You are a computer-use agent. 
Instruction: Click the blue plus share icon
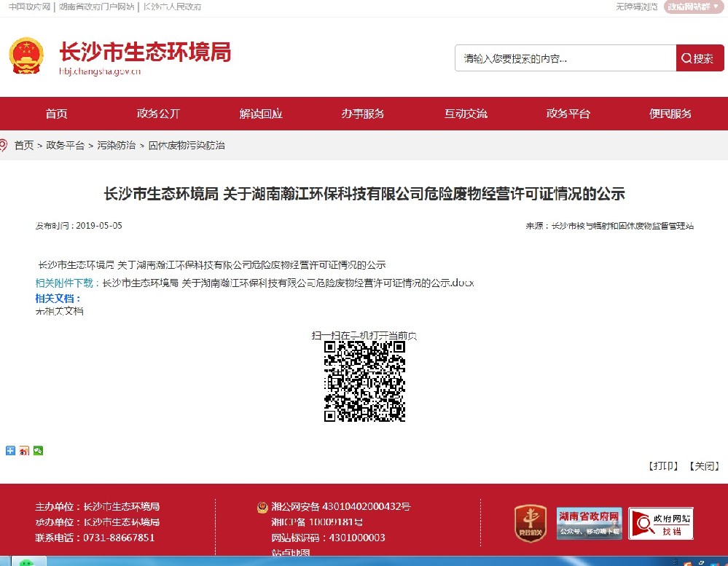click(10, 450)
